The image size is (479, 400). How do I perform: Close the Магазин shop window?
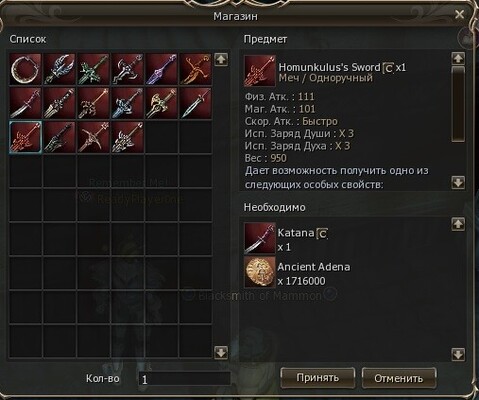(x=459, y=14)
